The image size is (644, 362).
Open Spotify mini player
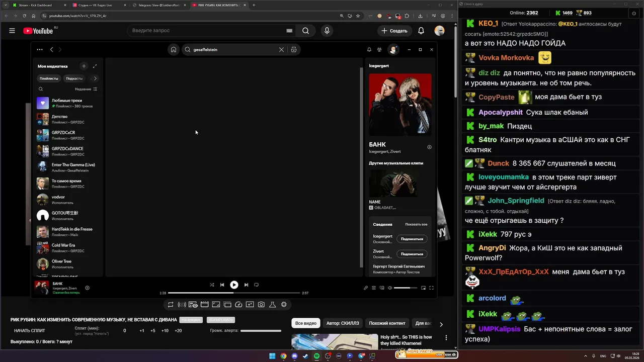(423, 288)
